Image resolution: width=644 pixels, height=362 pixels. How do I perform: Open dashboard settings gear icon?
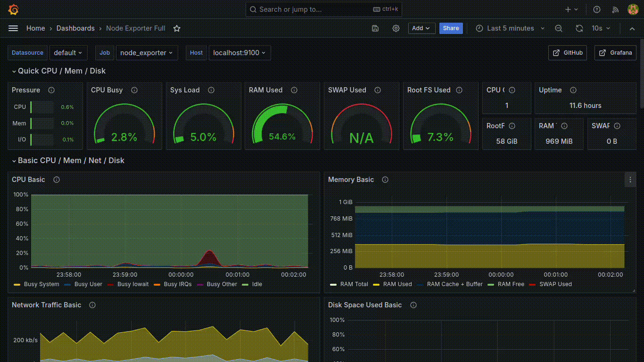coord(396,28)
